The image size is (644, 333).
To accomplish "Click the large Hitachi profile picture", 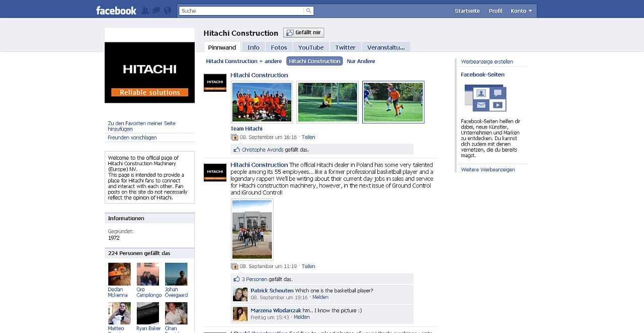I will coord(149,73).
